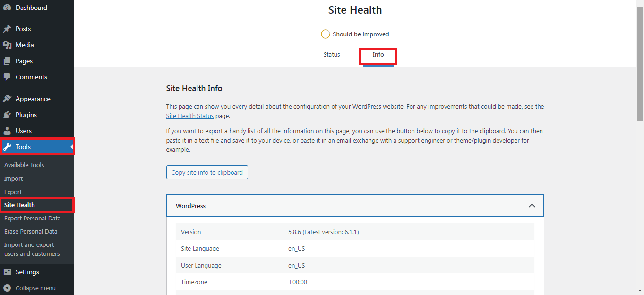Click the Appearance paintbrush icon
Image resolution: width=644 pixels, height=295 pixels.
7,99
